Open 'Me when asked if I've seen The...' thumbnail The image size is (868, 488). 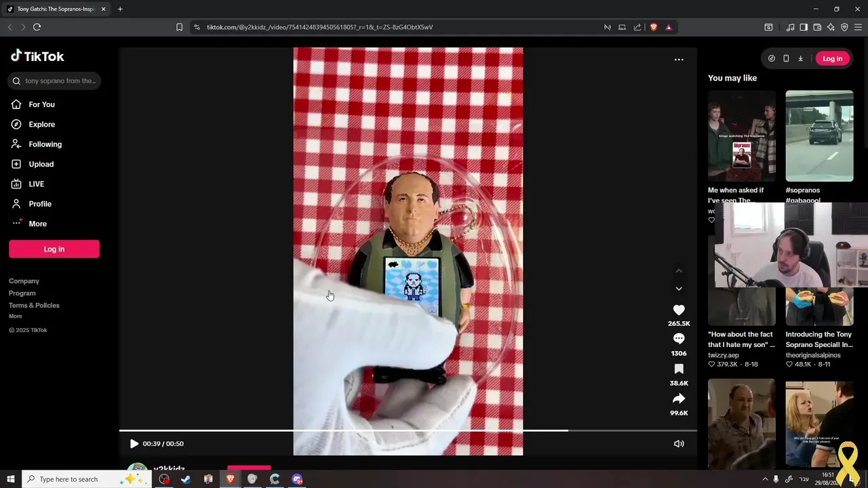741,136
